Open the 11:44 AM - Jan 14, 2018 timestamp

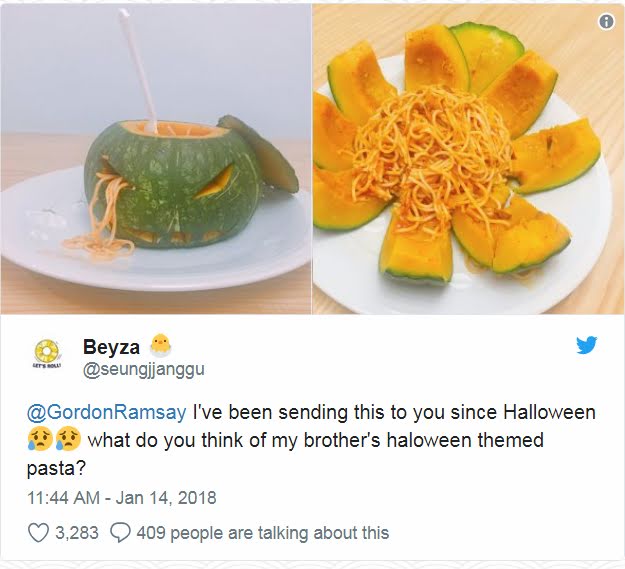click(122, 498)
